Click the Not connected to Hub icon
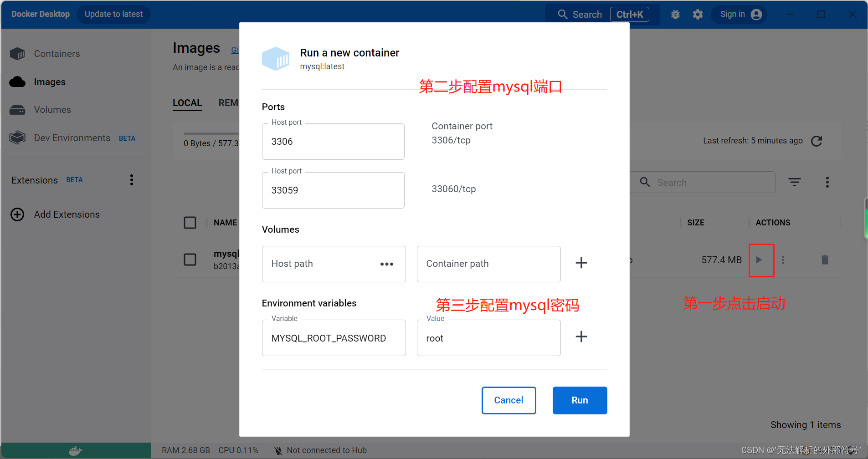The width and height of the screenshot is (868, 459). click(x=278, y=450)
